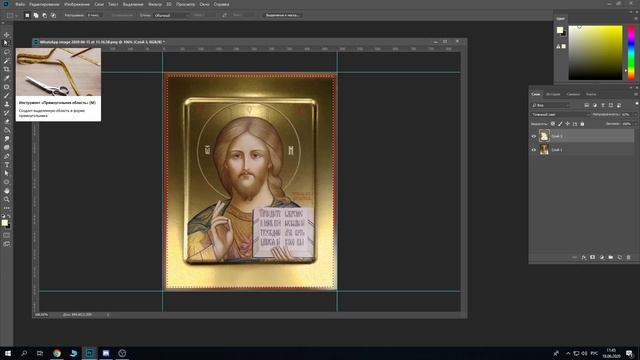Click the foreground color swatch in Color panel
Screen dimensions: 640x360
coord(560,30)
